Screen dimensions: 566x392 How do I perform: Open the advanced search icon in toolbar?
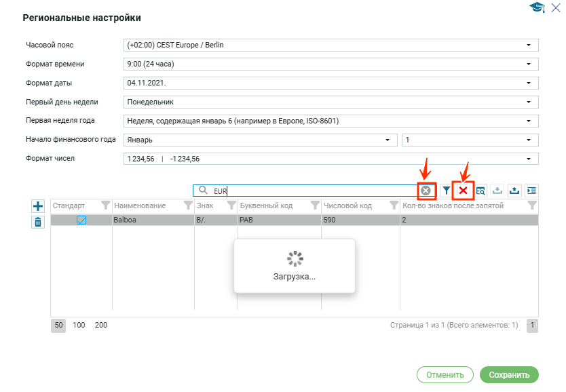click(x=480, y=191)
